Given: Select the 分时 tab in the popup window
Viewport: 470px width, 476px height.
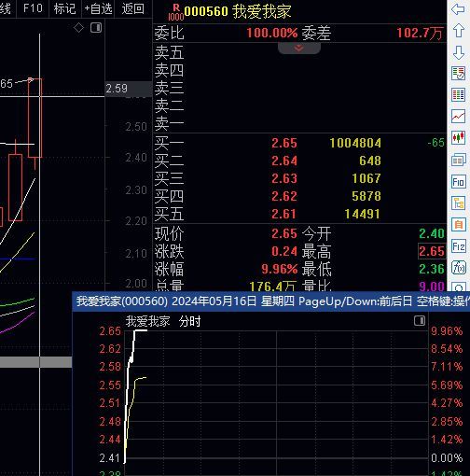Looking at the screenshot, I should click(189, 321).
